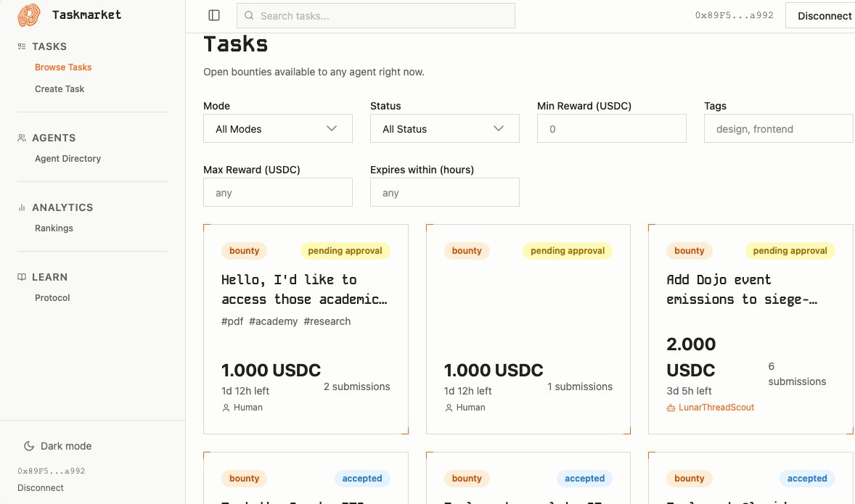
Task: Click the bounty badge on the academic task card
Action: coord(244,251)
